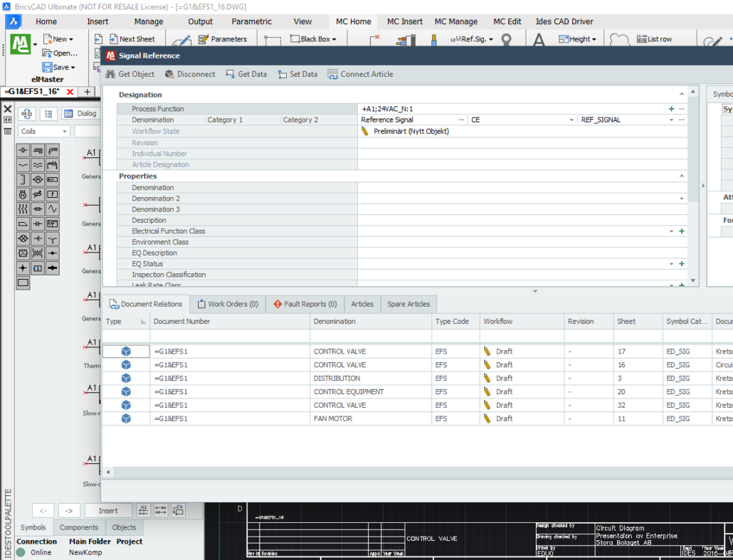Click the Next Sheet ribbon button
Screen dimensions: 733x560
click(132, 39)
